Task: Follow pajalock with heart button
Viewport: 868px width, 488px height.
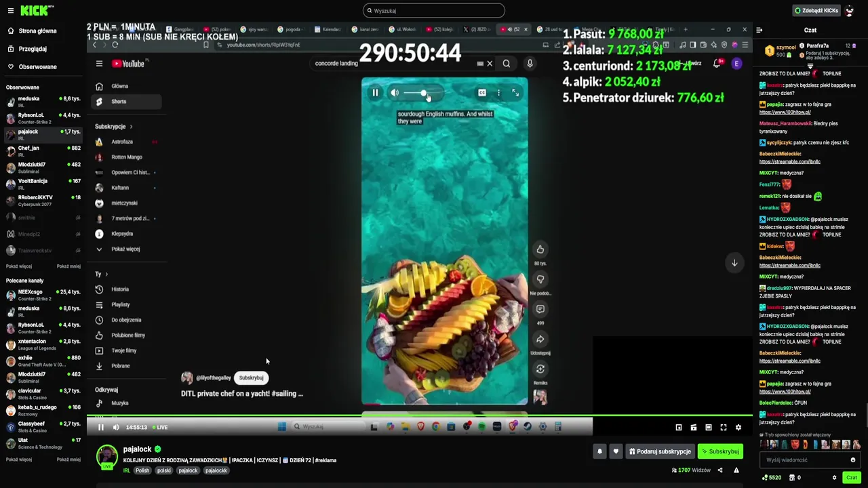Action: 616,451
